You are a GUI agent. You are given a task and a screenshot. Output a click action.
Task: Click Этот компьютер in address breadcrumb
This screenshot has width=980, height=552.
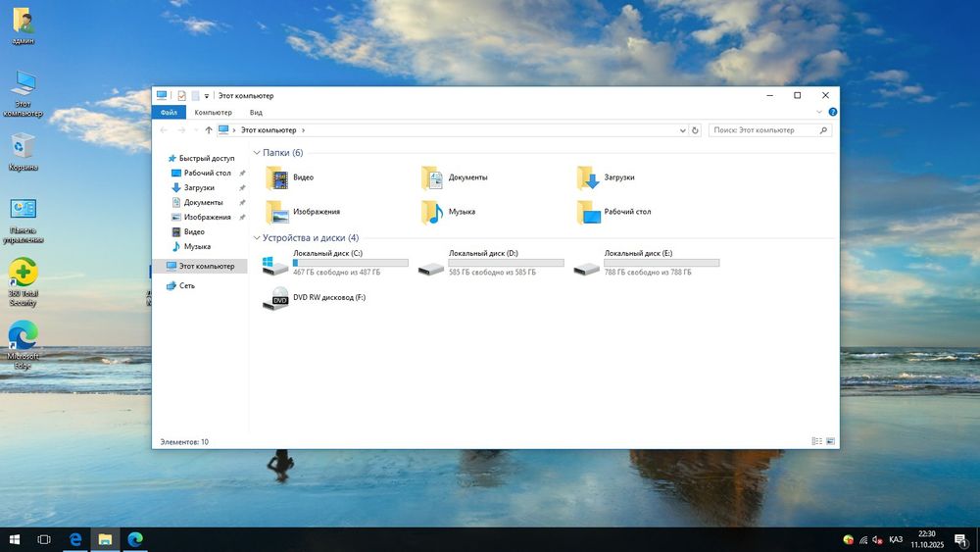[269, 130]
